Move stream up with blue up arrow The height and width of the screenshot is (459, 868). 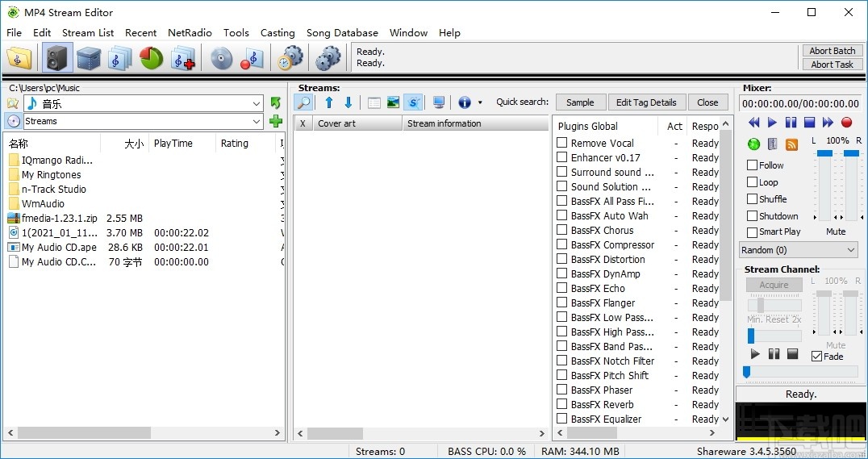click(329, 102)
